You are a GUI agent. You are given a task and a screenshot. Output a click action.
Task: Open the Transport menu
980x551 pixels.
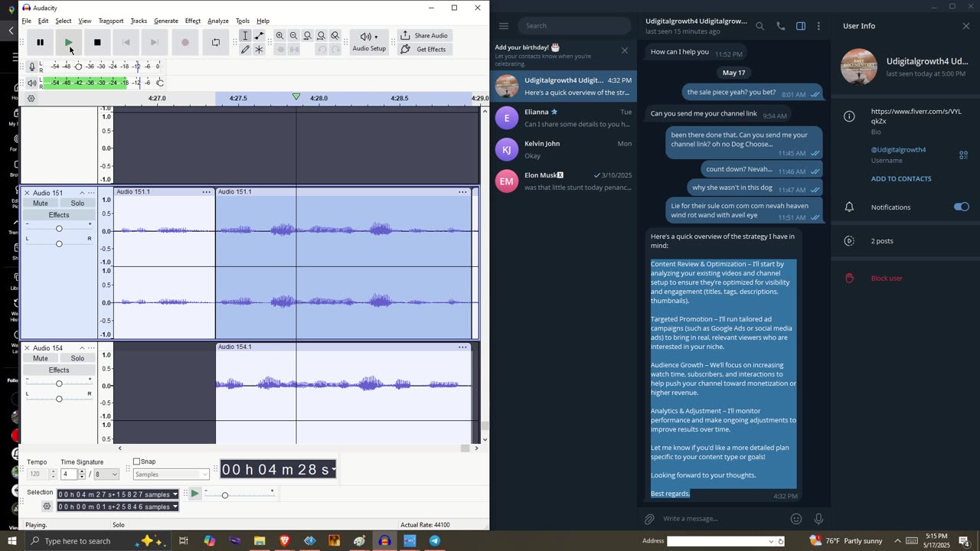pos(111,21)
